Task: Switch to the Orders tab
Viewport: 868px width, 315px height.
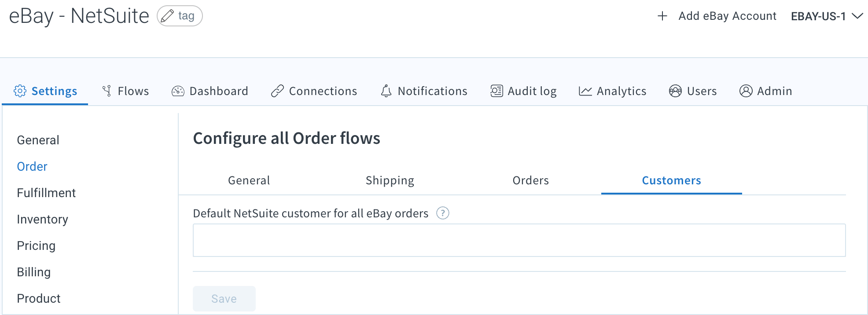Action: [530, 180]
